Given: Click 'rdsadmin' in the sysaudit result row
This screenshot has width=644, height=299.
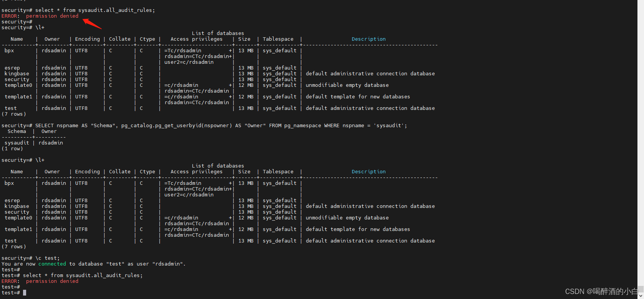Looking at the screenshot, I should click(51, 143).
